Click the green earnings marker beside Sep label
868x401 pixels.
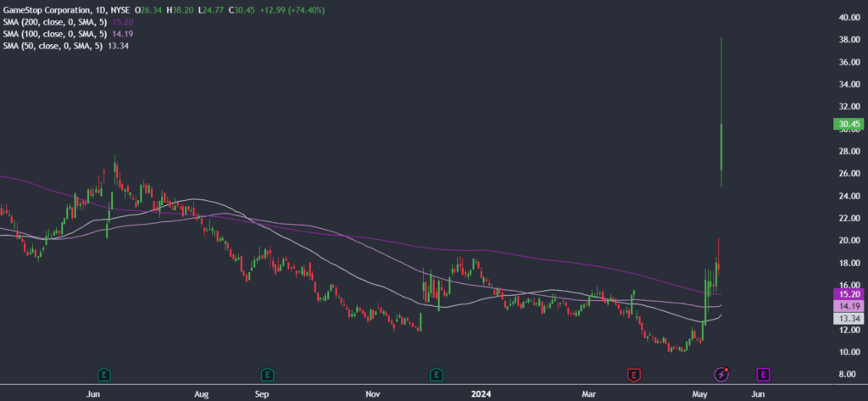point(267,375)
